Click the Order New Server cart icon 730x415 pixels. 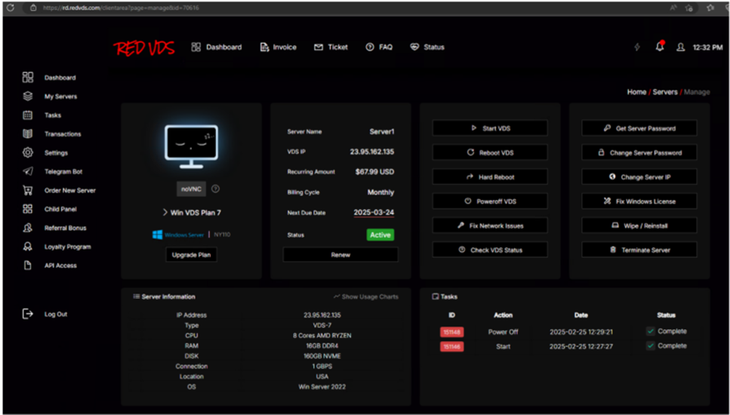[28, 190]
